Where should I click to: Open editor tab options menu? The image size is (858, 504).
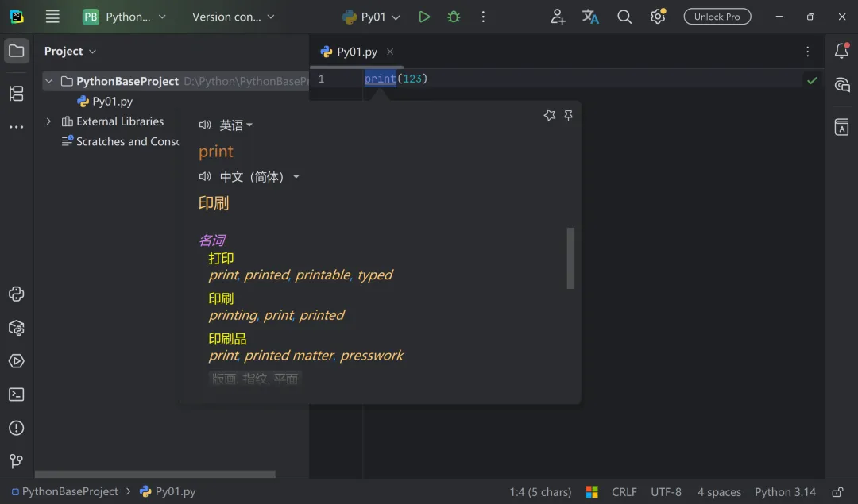pyautogui.click(x=808, y=52)
